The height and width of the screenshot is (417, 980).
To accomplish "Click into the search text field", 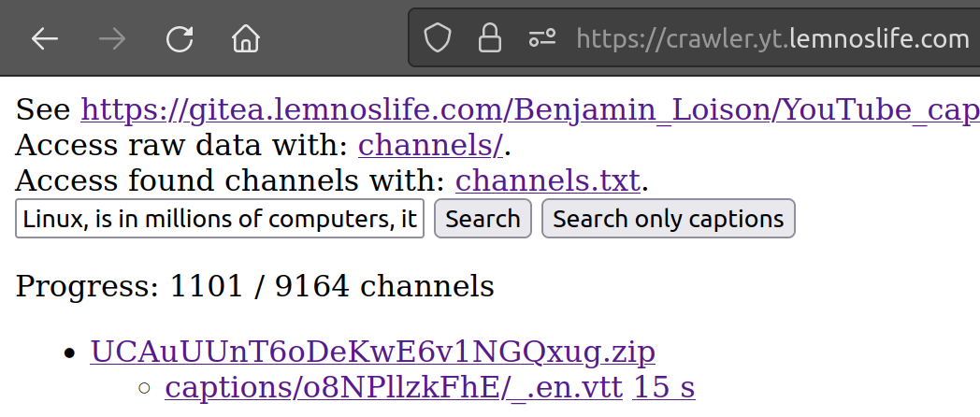I will tap(220, 219).
